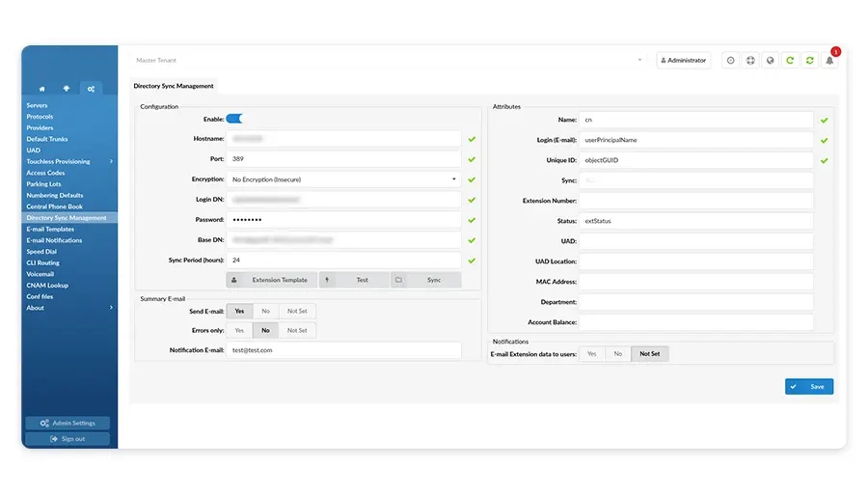The width and height of the screenshot is (868, 494).
Task: Open the notifications bell icon
Action: [x=829, y=61]
